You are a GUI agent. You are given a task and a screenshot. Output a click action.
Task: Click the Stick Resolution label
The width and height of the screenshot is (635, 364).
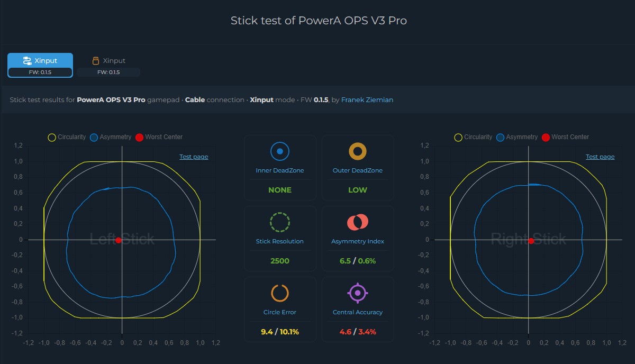280,241
